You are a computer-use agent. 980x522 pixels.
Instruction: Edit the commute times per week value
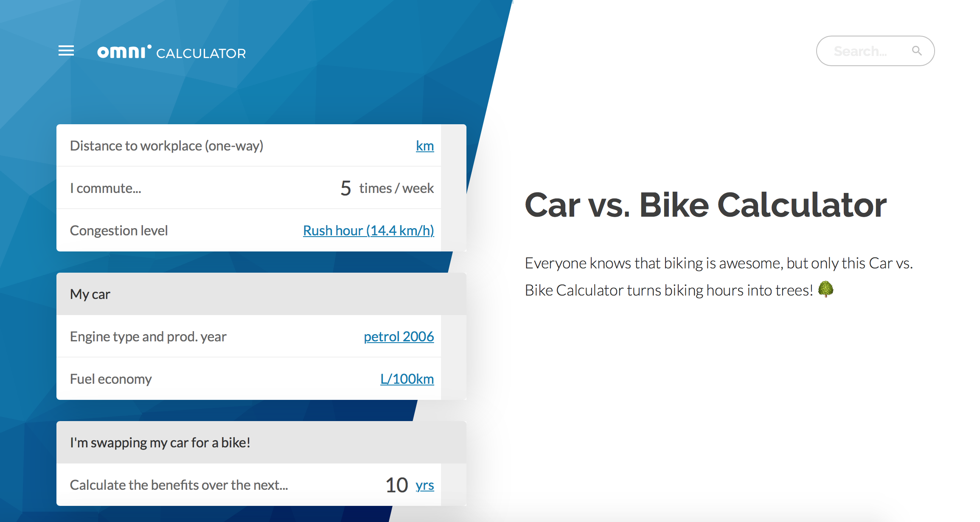345,188
